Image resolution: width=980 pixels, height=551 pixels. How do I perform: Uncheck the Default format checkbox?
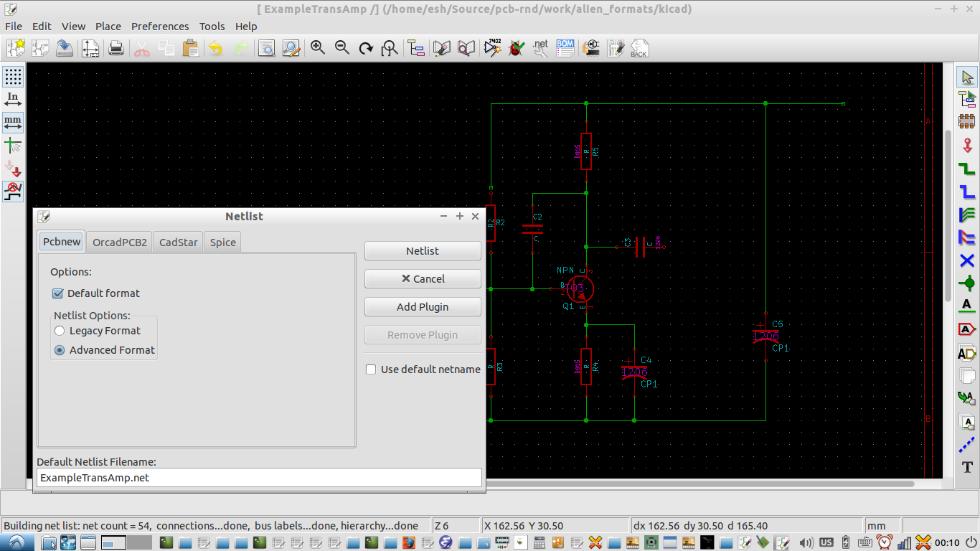58,293
